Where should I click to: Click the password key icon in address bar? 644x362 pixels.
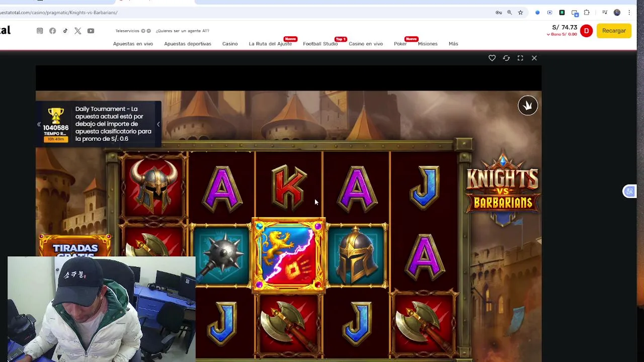pos(499,13)
